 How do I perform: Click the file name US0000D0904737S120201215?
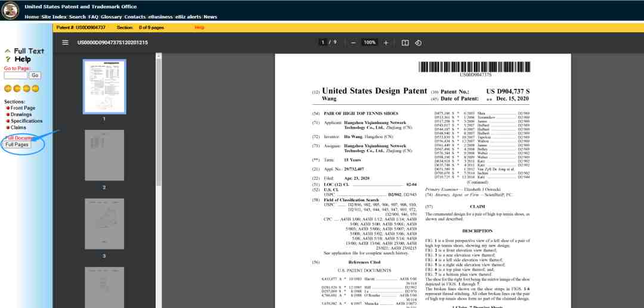[x=113, y=43]
